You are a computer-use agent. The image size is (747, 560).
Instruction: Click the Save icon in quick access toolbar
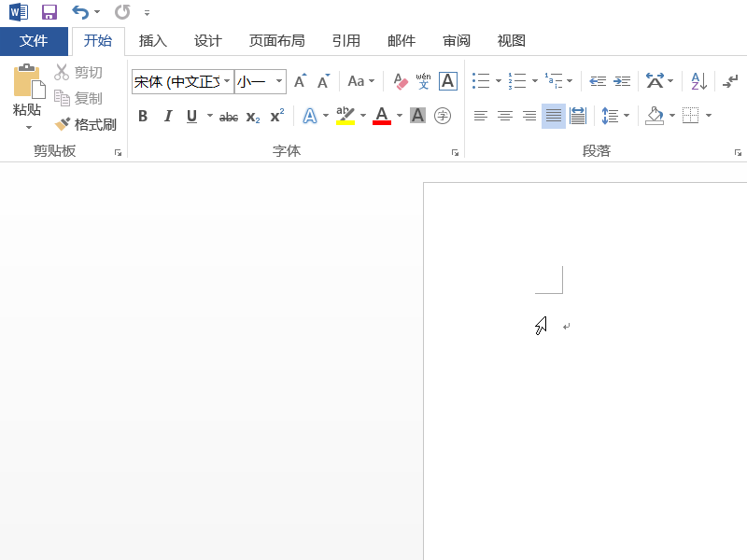point(49,12)
